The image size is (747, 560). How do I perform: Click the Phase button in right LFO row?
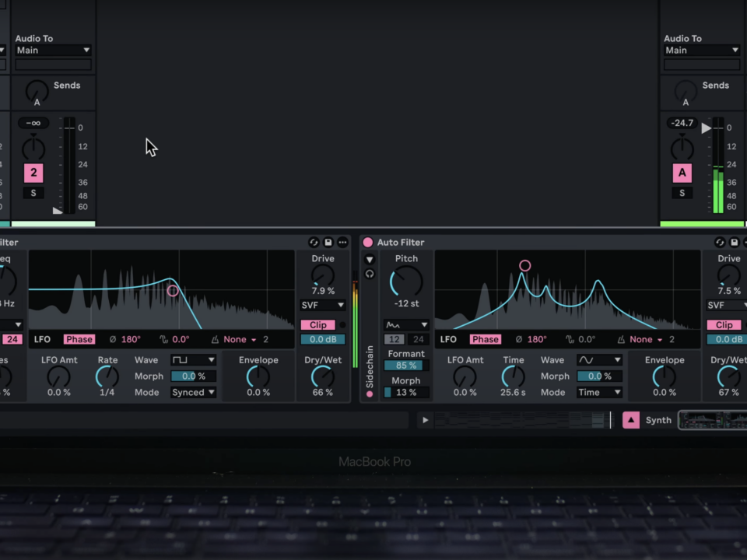coord(485,340)
